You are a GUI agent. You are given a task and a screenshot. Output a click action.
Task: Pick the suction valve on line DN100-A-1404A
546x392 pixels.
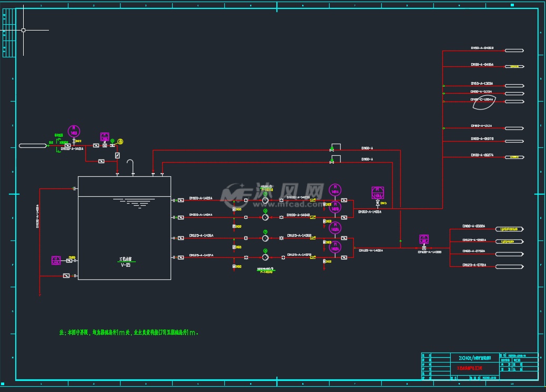[181, 217]
